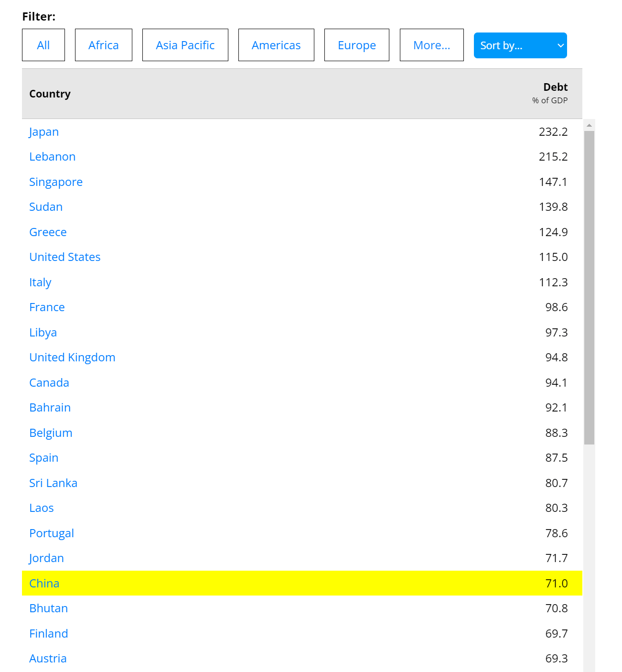Go to Singapore's debt page

56,182
